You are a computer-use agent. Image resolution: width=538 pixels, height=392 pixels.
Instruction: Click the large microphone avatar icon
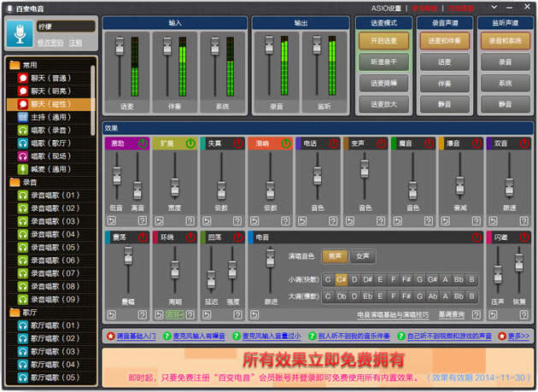tap(20, 32)
